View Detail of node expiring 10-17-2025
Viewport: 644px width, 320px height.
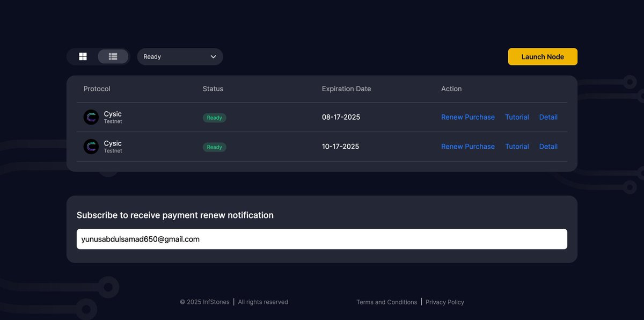(548, 147)
